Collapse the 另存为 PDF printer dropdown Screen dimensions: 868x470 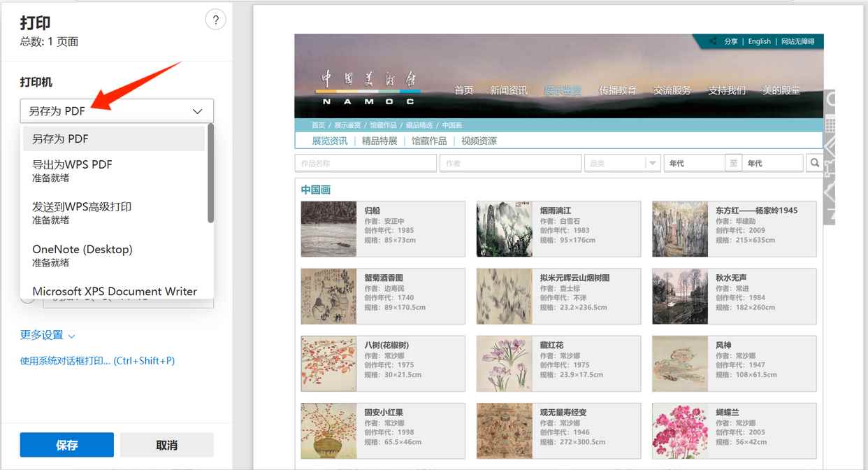point(197,111)
